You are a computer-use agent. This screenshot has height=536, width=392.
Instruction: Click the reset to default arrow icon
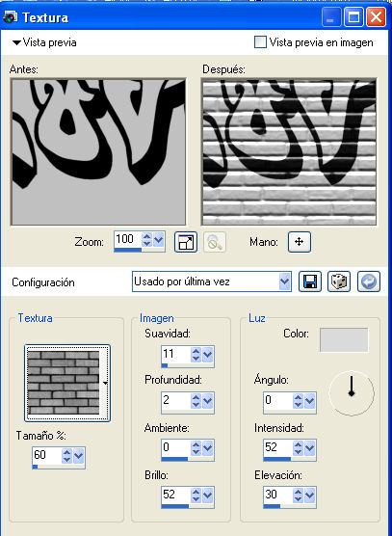tap(369, 282)
